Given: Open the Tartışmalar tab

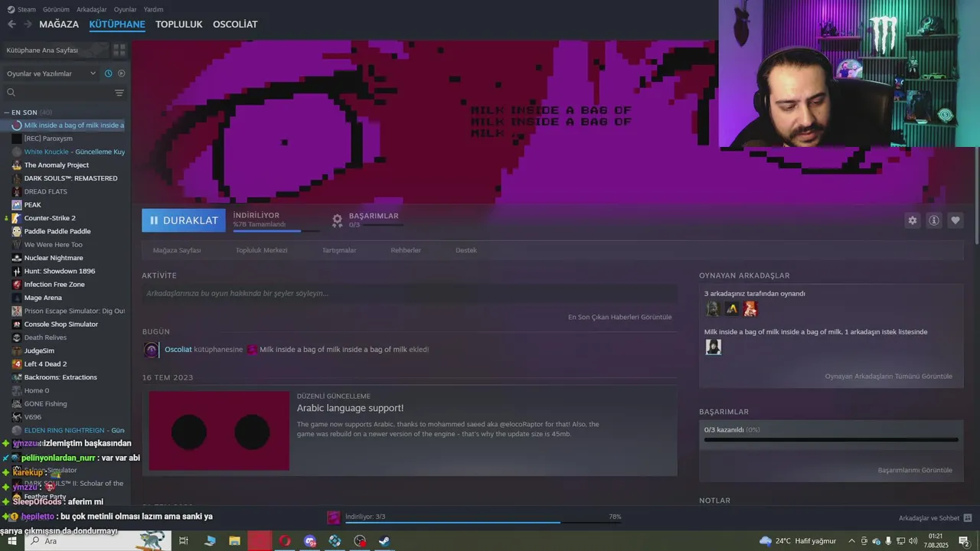Looking at the screenshot, I should [x=339, y=250].
